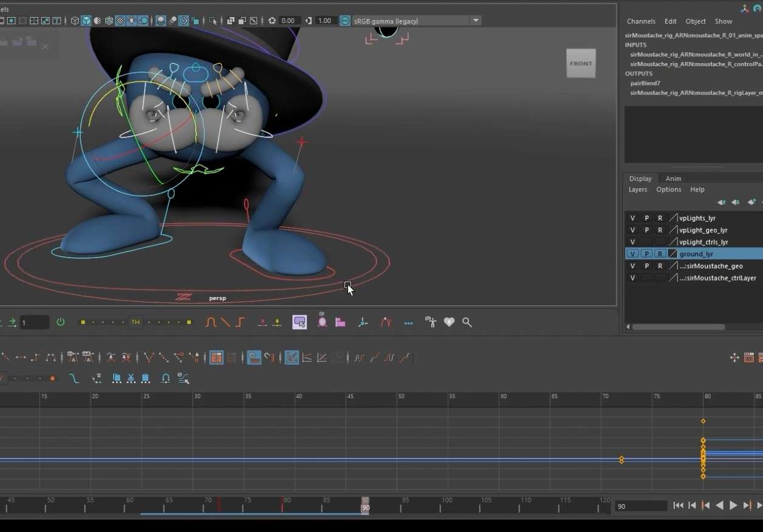The width and height of the screenshot is (763, 532).
Task: Select the green power icon on shelf
Action: 60,322
